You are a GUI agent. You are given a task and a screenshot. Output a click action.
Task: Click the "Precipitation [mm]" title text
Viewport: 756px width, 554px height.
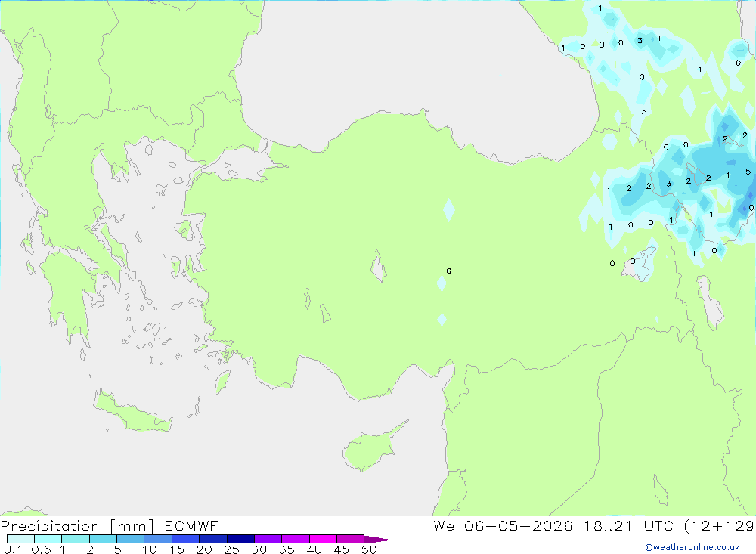77,526
